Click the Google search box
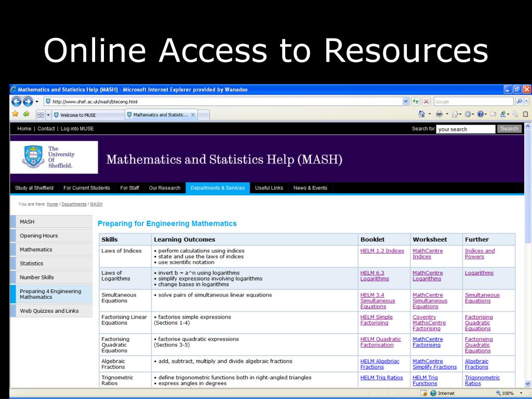This screenshot has width=532, height=399. [x=473, y=101]
